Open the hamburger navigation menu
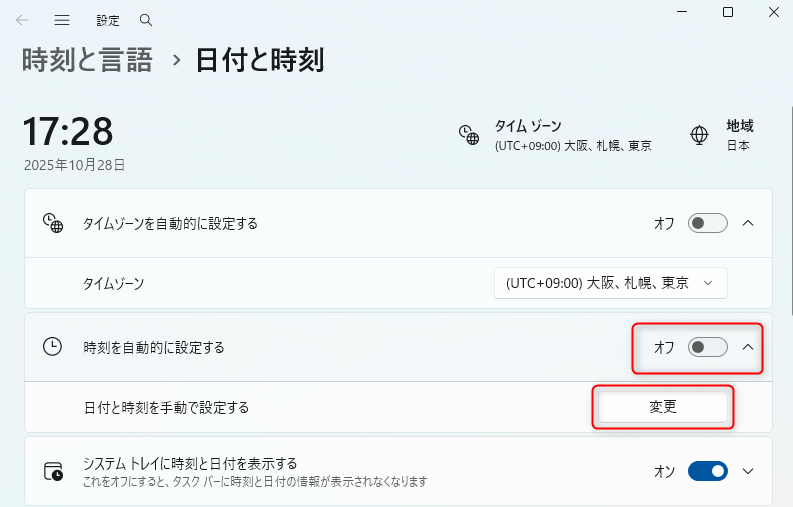793x507 pixels. 62,20
